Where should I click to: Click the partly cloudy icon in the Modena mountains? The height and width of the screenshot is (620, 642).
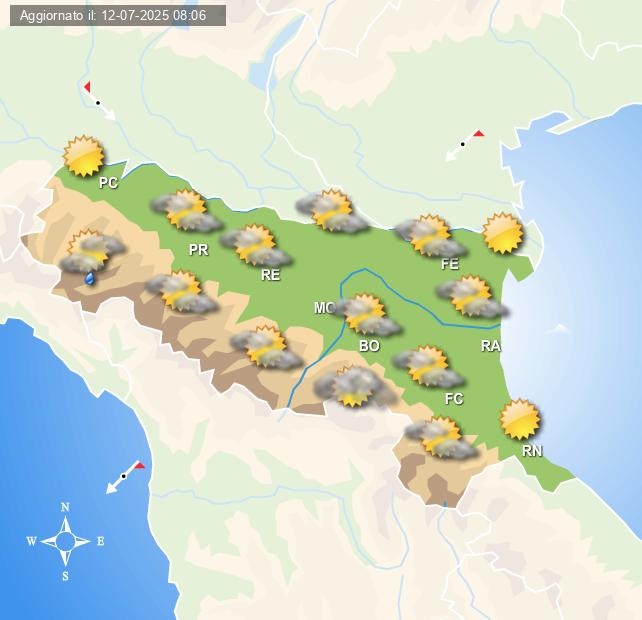pos(267,346)
